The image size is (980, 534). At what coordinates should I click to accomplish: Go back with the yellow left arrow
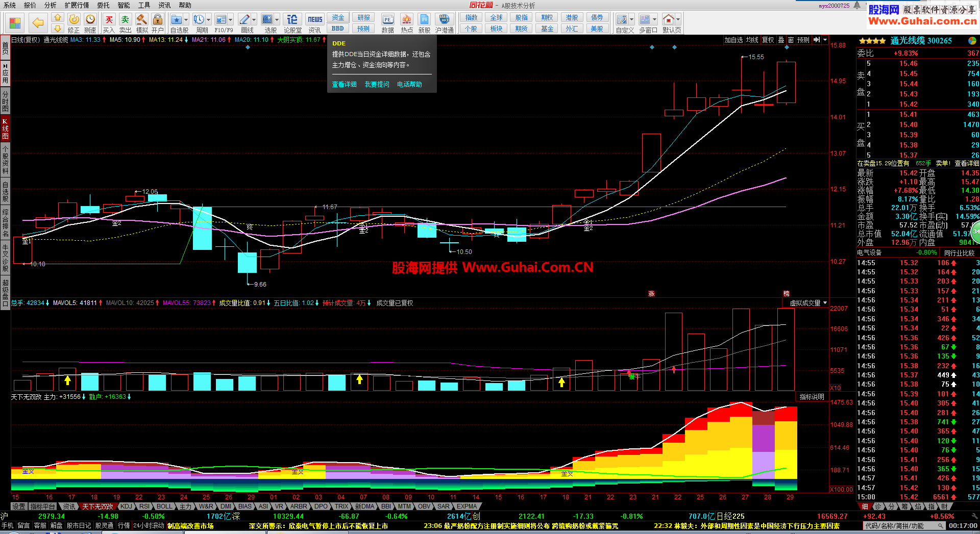(38, 22)
